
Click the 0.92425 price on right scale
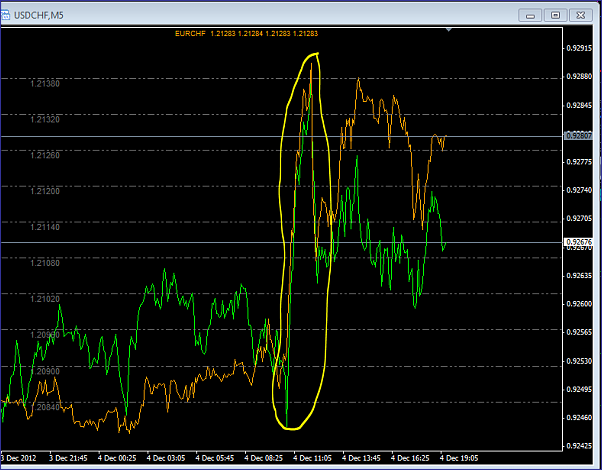(579, 446)
